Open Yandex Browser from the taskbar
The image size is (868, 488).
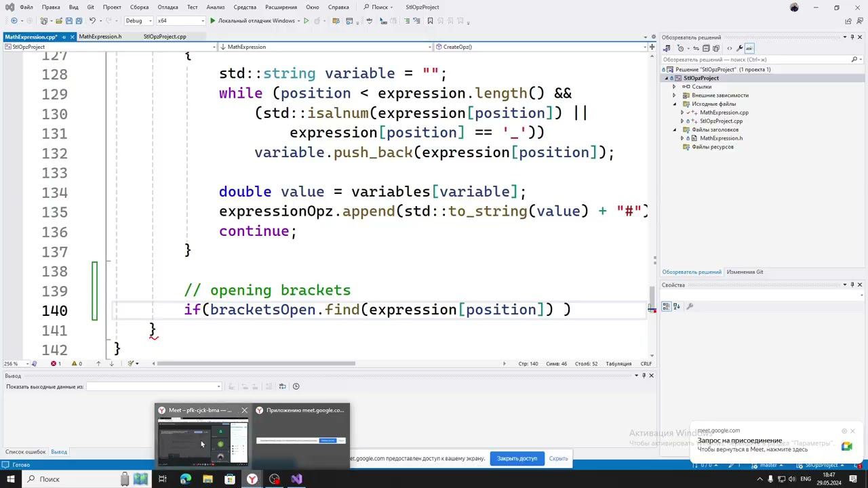252,479
